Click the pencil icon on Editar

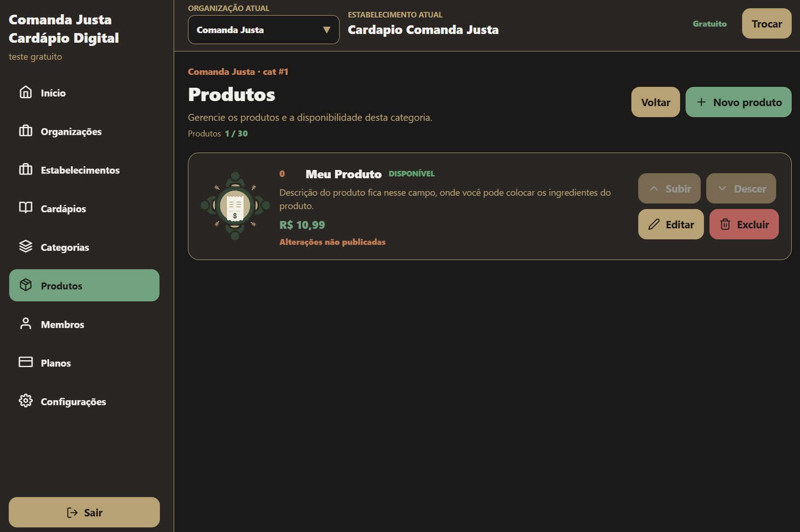pyautogui.click(x=654, y=224)
